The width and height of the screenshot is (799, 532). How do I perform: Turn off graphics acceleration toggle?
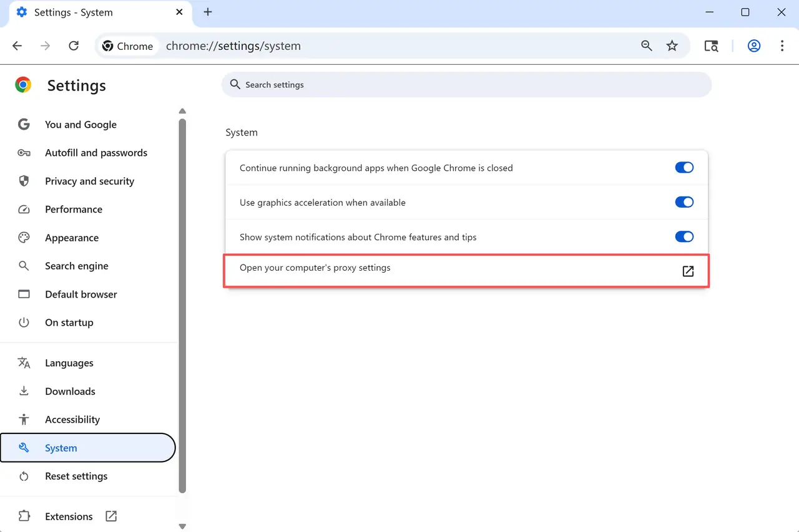click(x=684, y=202)
